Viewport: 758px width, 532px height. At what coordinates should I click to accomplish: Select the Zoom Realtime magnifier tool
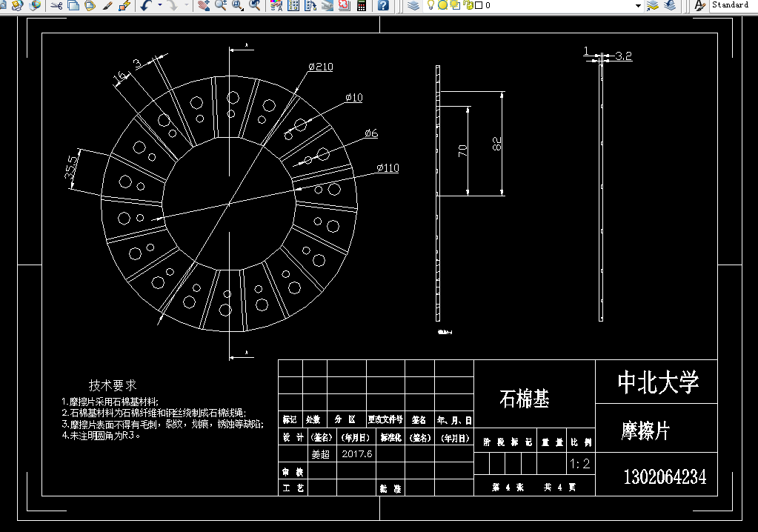point(221,5)
